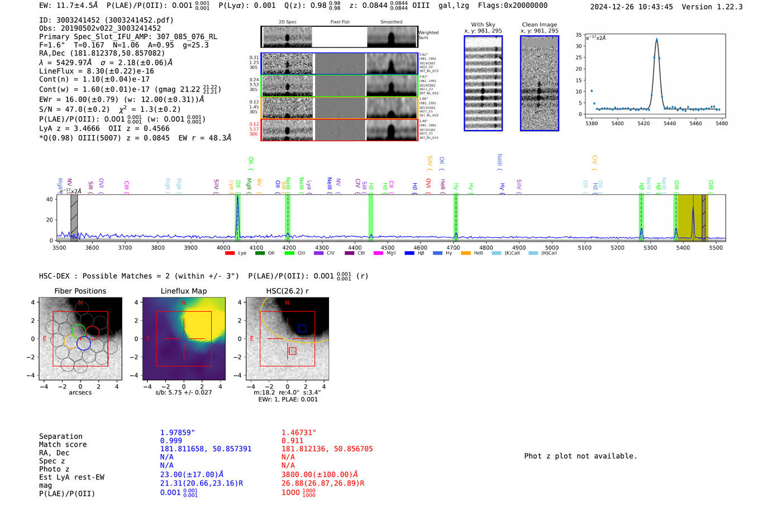This screenshot has height=532, width=782.
Task: Select the Weighted Sum 2D spectrum strip
Action: pos(339,37)
